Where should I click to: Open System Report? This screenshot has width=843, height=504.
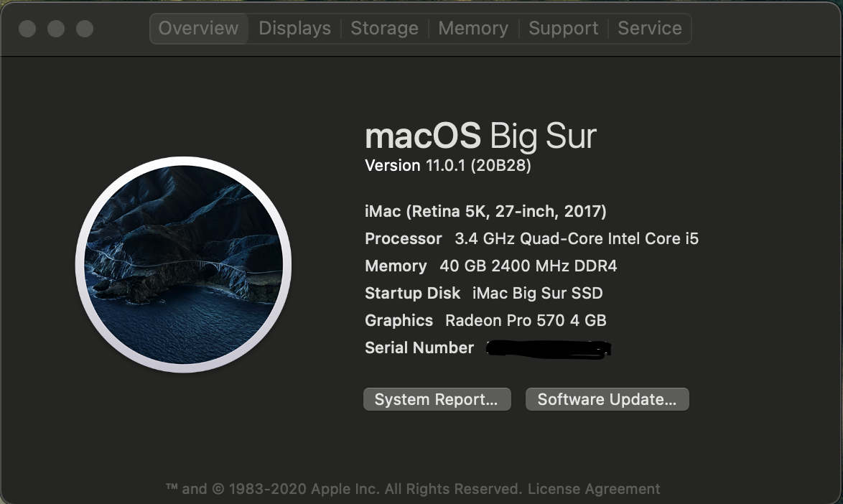[437, 400]
